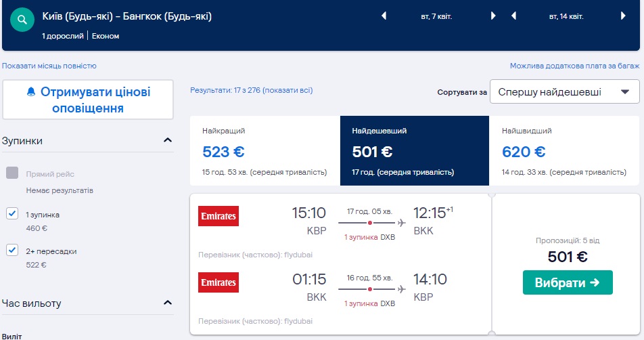The width and height of the screenshot is (644, 340).
Task: Go to next return date arrow
Action: tap(623, 16)
